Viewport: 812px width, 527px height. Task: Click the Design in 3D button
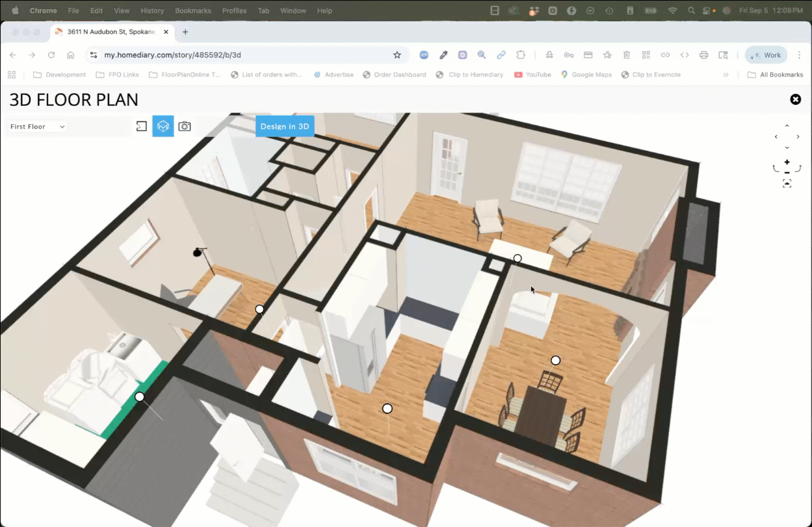[285, 126]
